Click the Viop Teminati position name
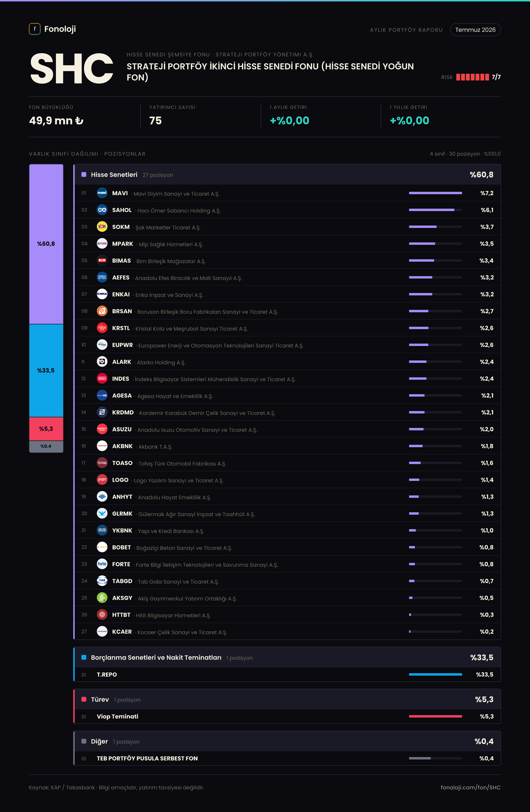 pos(118,716)
